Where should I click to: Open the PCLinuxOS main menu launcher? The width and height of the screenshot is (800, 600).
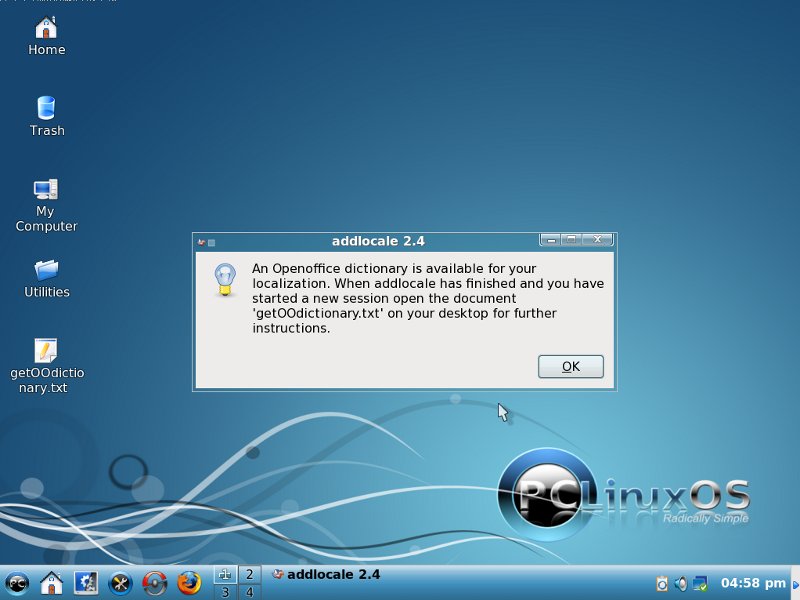(17, 582)
